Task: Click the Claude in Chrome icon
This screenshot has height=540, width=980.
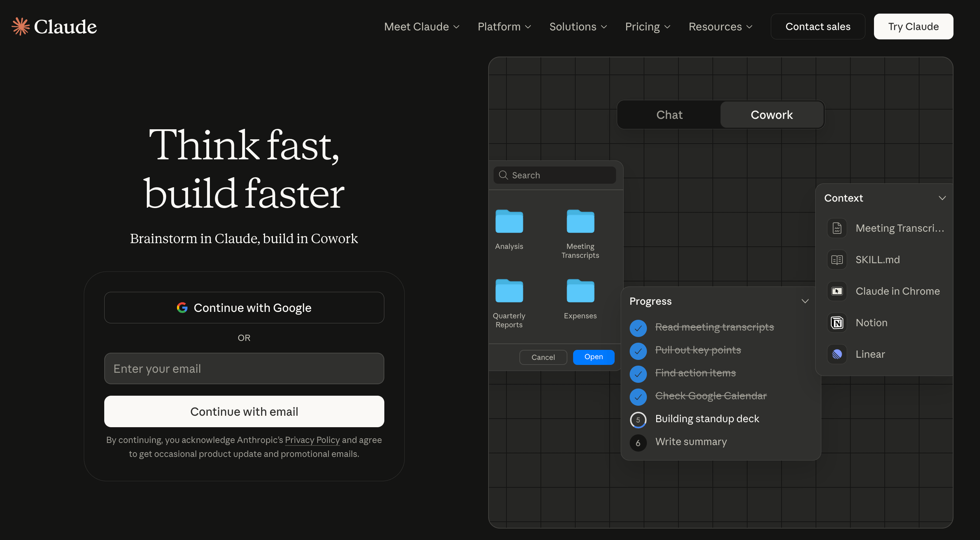Action: pyautogui.click(x=837, y=290)
